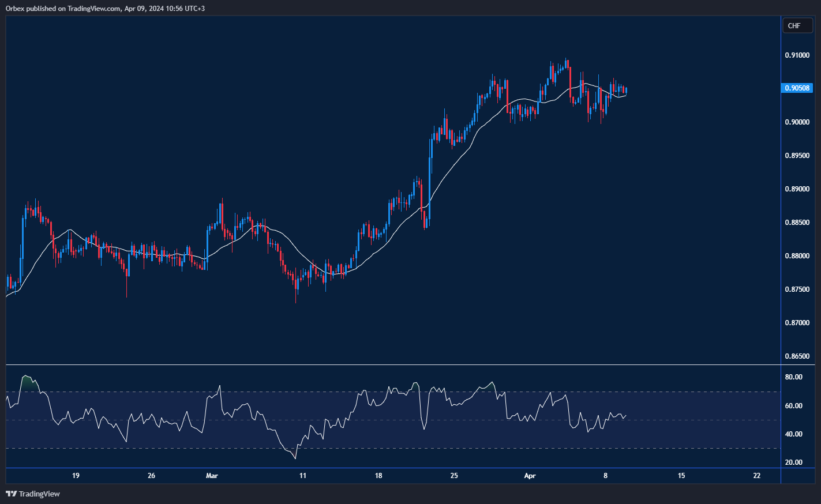Click the TradingView logo icon

click(11, 494)
